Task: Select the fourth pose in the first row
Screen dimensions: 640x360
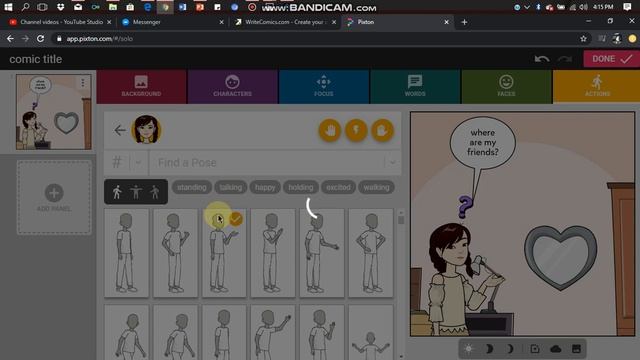Action: tap(273, 253)
